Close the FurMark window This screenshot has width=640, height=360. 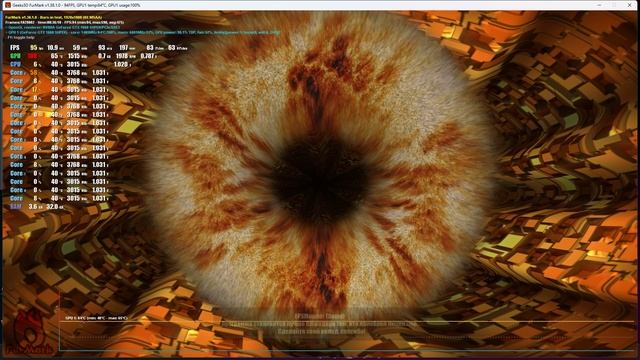pos(629,5)
